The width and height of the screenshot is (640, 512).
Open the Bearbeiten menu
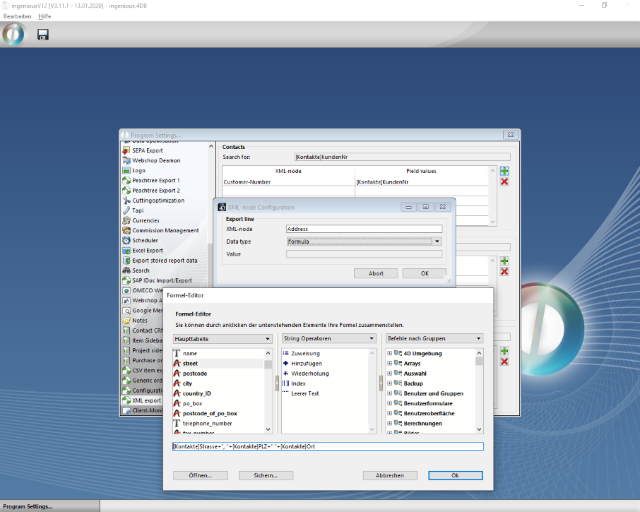17,16
